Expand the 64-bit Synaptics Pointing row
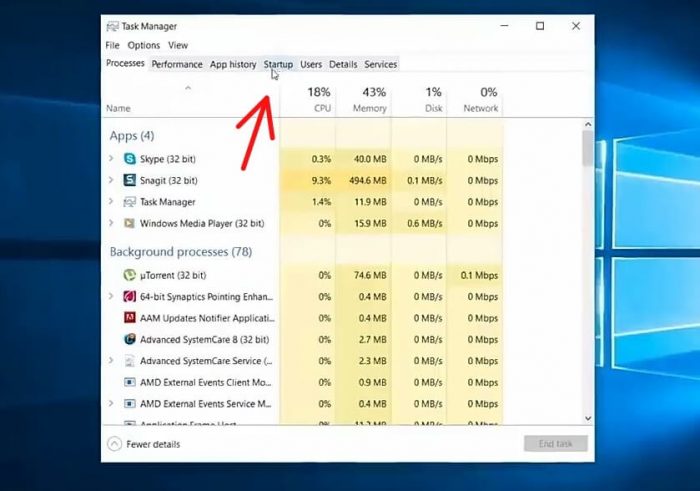Screen dimensions: 700x491 (111, 295)
